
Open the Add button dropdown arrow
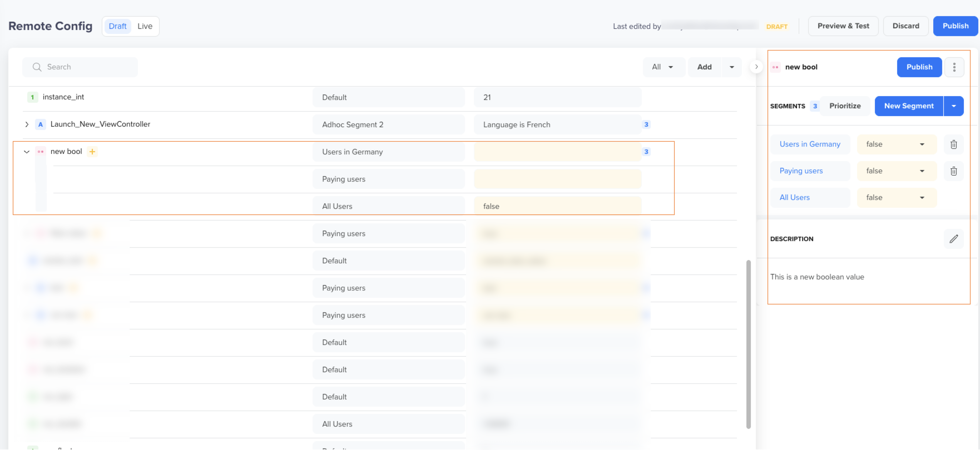point(731,67)
